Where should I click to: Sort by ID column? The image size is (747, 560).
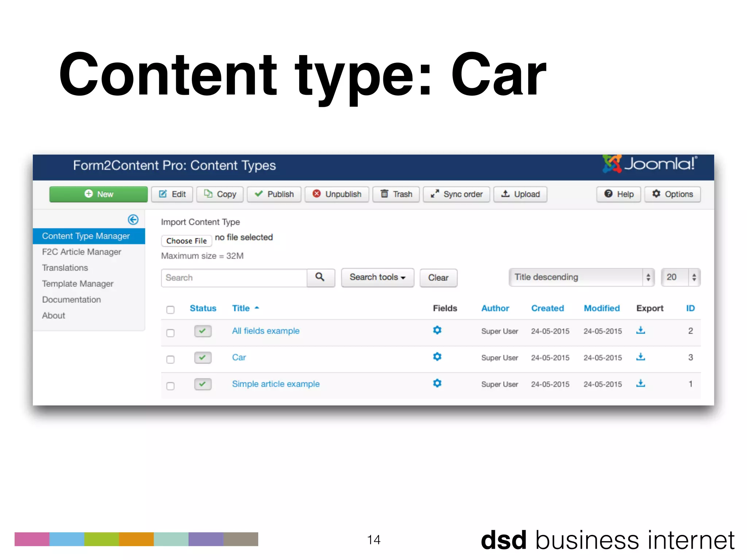(x=690, y=308)
